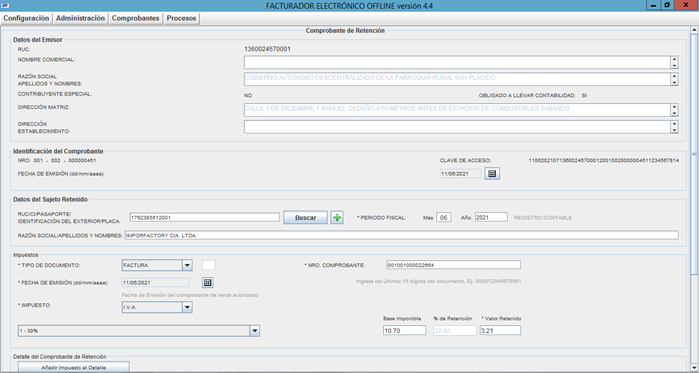Screen dimensions: 699x373
Task: Expand Tipo de Documento FACTURA dropdown
Action: click(x=187, y=265)
